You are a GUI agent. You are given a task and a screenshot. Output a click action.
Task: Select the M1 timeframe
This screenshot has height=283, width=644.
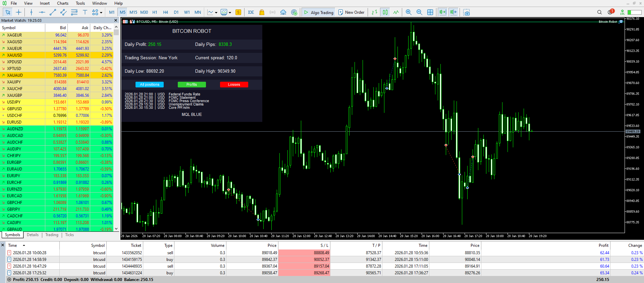[x=112, y=12]
